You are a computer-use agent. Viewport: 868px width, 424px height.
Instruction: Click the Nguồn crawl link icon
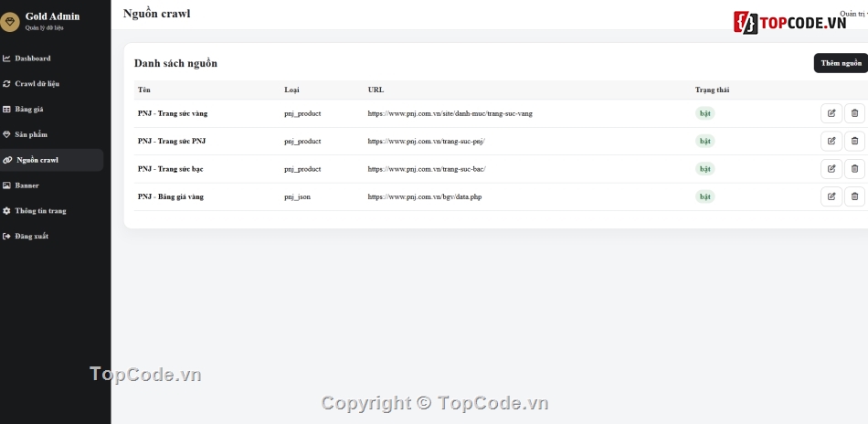(7, 160)
